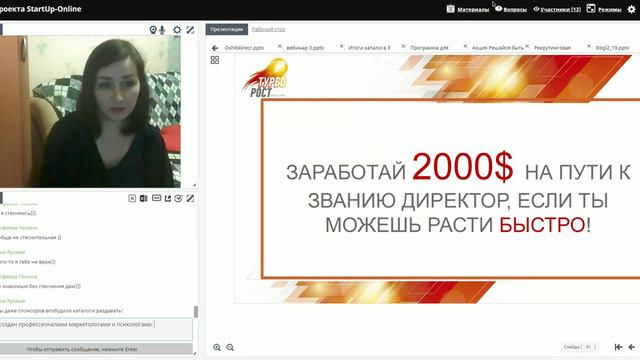Select the Рекрутинговая tab
The height and width of the screenshot is (360, 640).
click(552, 48)
